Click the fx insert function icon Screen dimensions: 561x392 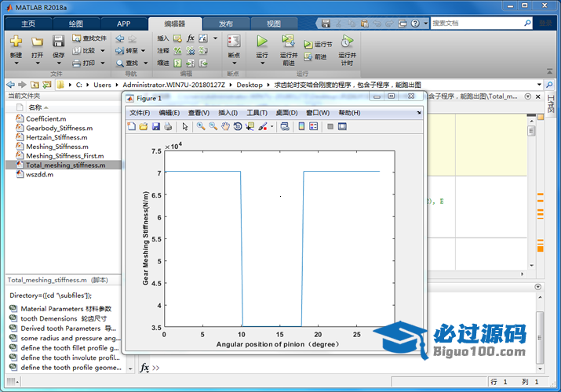click(191, 38)
